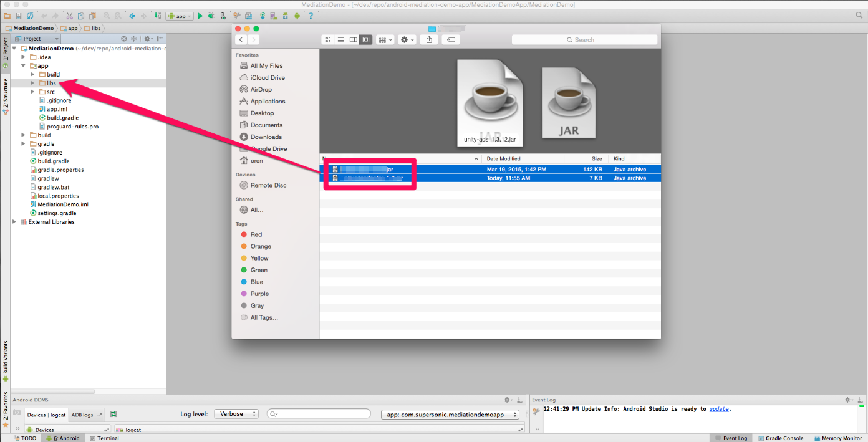
Task: Open the AVD Manager from the toolbar
Action: [x=273, y=16]
